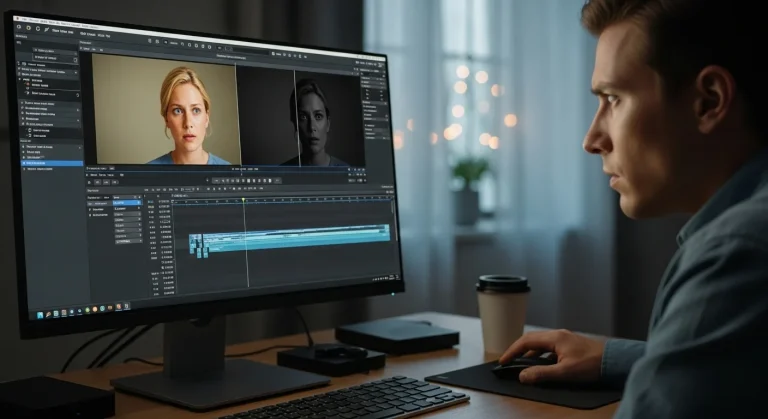Select the small stacked teal clips at timeline start
The width and height of the screenshot is (768, 419).
(x=196, y=245)
